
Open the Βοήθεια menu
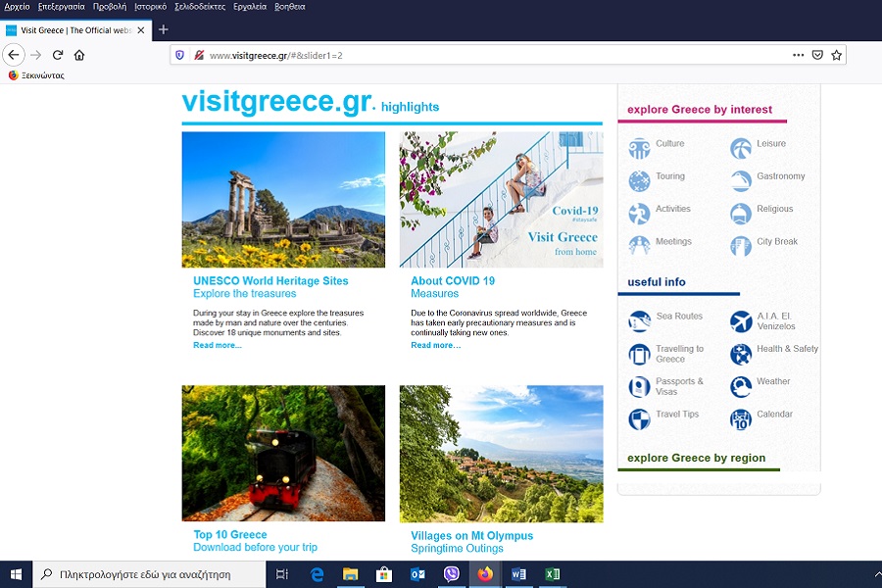(x=290, y=7)
